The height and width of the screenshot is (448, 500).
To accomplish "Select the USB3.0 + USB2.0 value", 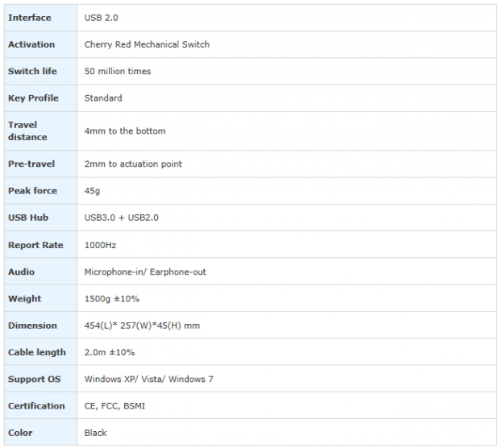I will pos(121,218).
